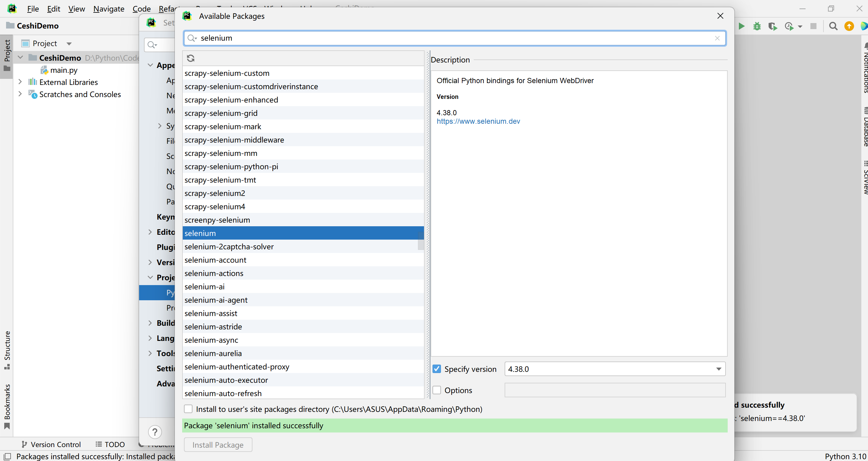Image resolution: width=868 pixels, height=461 pixels.
Task: Click the PyCharm app logo
Action: [12, 8]
